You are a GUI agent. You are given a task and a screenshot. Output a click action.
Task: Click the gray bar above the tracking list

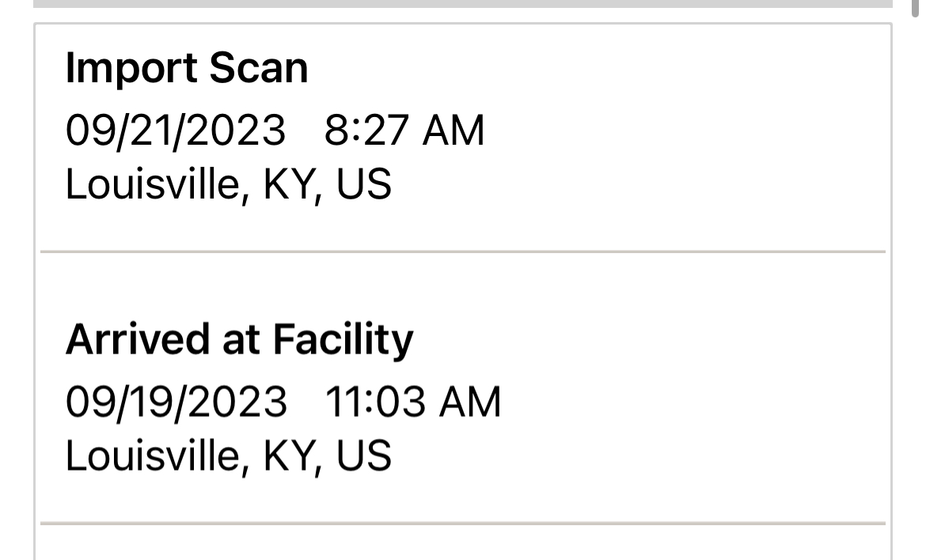pos(463,3)
